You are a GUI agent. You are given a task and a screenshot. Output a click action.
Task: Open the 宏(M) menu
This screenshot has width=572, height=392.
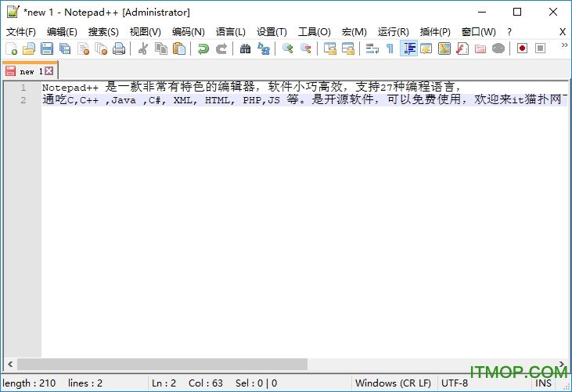(x=354, y=32)
